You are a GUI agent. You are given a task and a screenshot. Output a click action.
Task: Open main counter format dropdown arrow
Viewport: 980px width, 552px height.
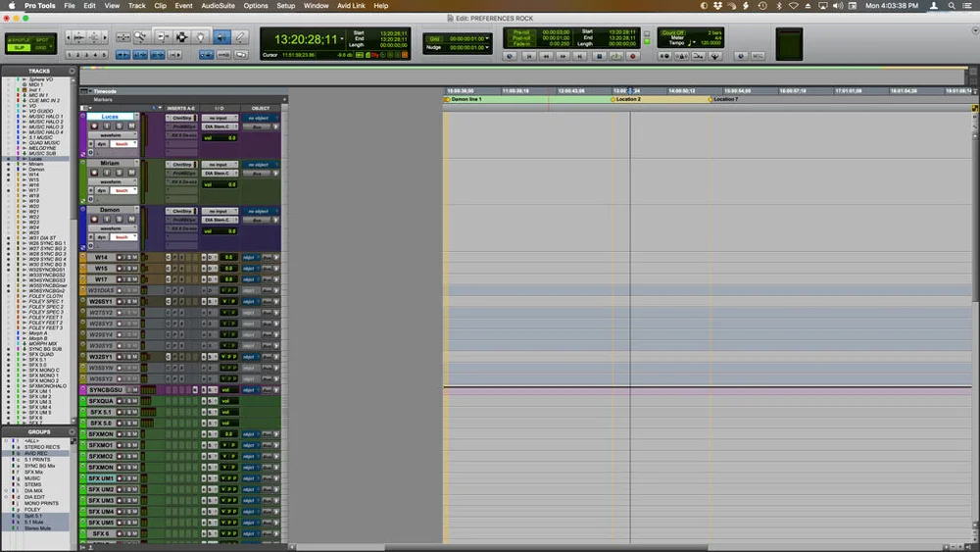coord(342,39)
